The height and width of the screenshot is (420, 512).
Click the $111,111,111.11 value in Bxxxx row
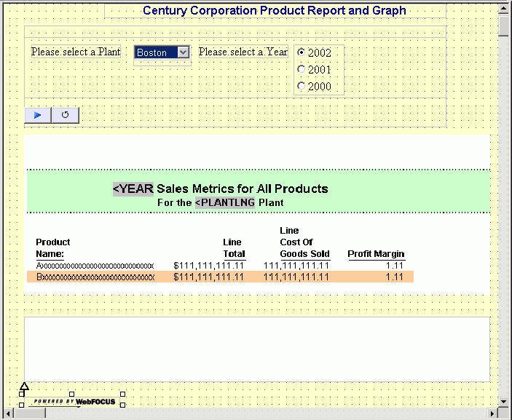click(208, 277)
